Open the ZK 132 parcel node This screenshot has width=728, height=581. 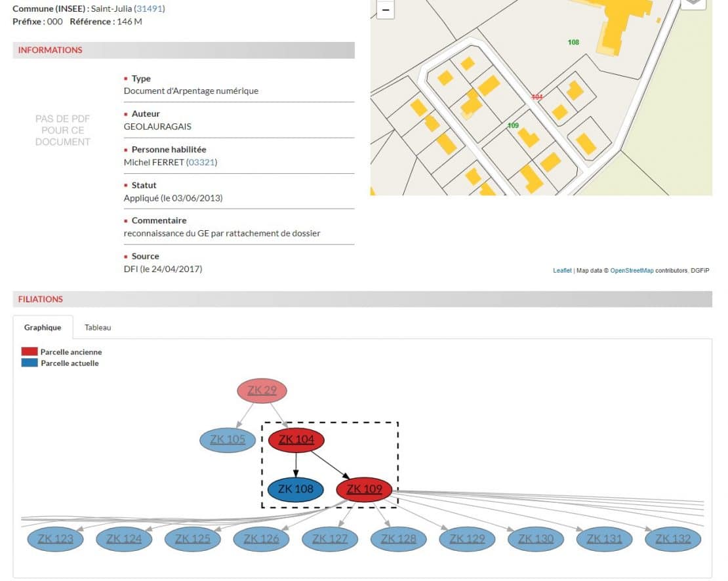click(x=673, y=539)
